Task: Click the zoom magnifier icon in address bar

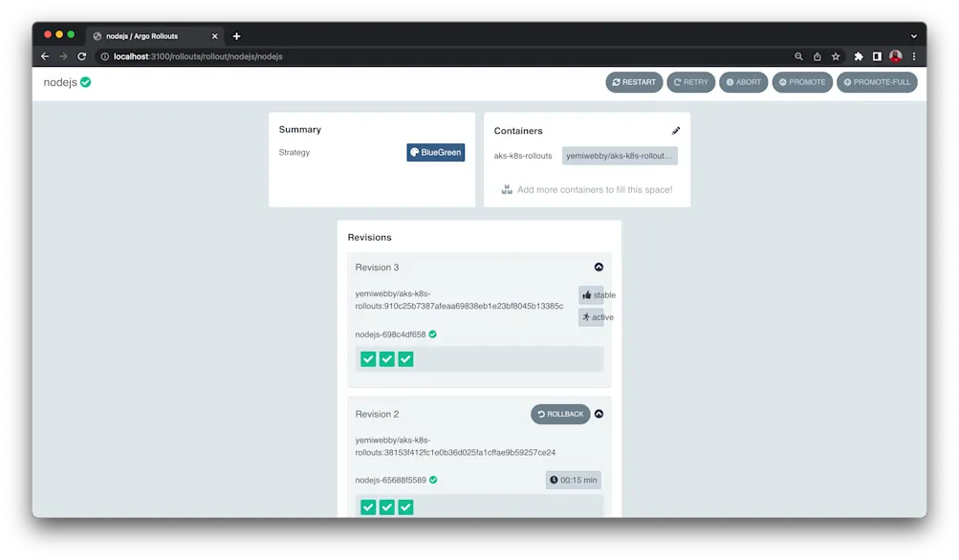Action: (798, 56)
